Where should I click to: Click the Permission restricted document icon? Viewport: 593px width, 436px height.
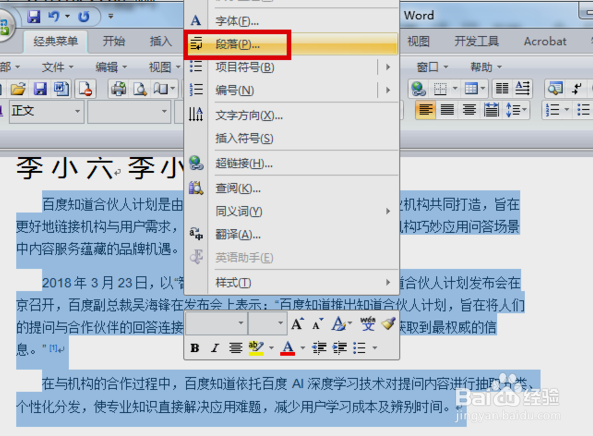pos(86,89)
